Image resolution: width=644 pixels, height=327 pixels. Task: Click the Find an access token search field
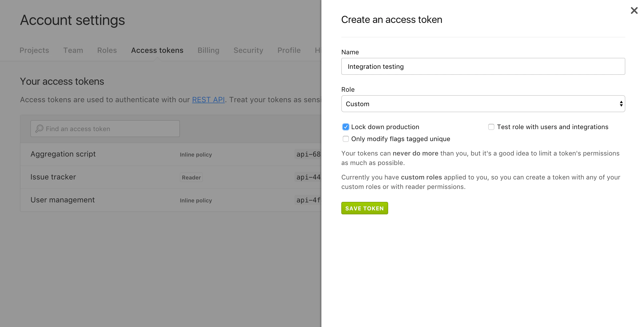pos(105,128)
